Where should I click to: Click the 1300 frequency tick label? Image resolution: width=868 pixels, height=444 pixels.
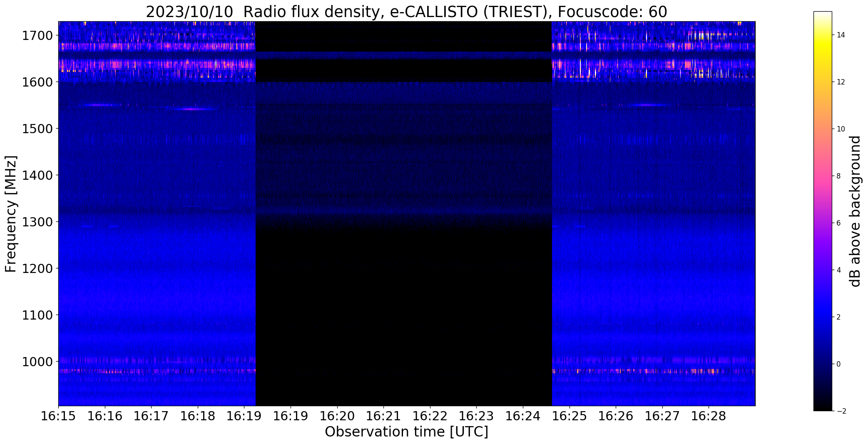(37, 222)
